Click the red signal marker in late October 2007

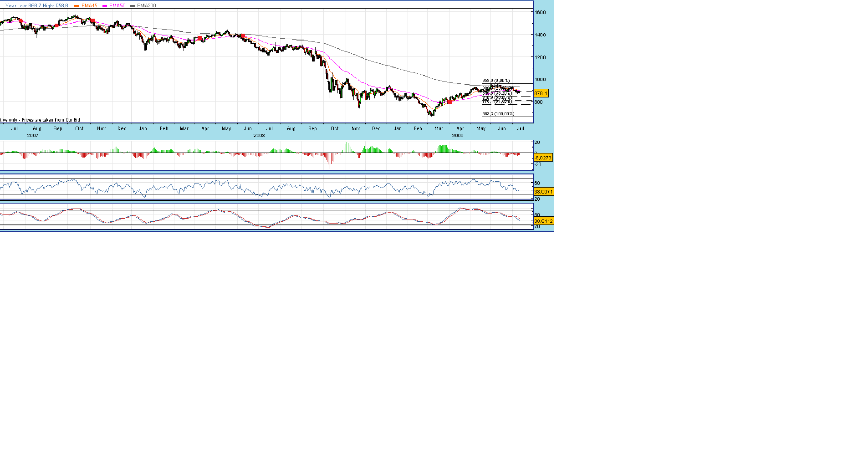(x=92, y=20)
